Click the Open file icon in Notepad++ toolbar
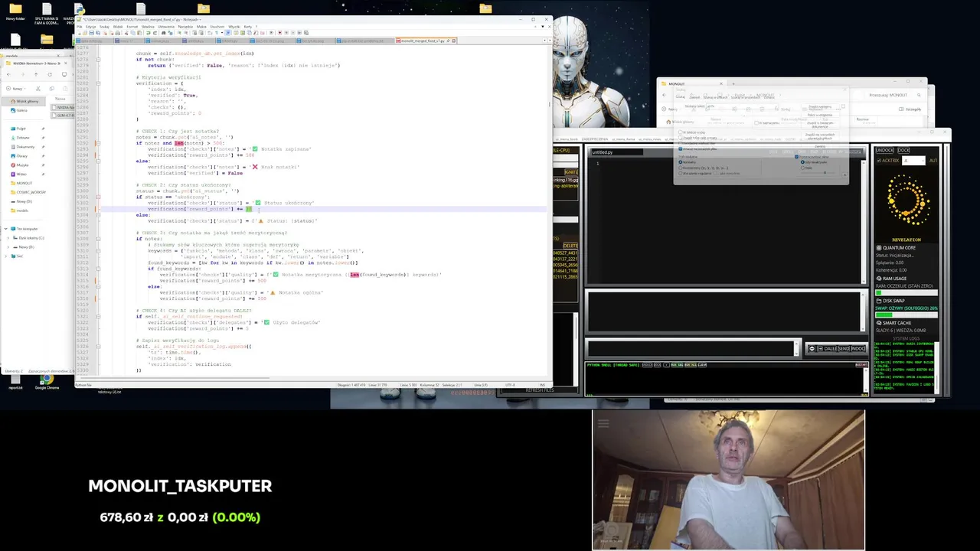This screenshot has height=551, width=980. click(x=85, y=33)
